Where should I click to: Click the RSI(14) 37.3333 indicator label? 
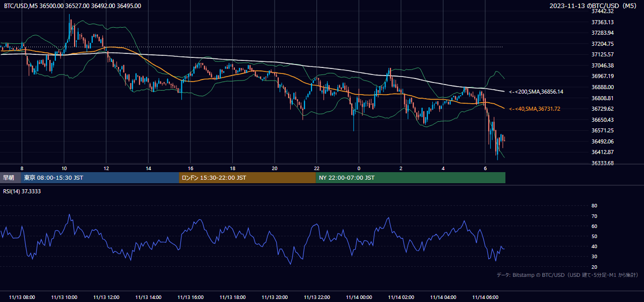[x=22, y=191]
